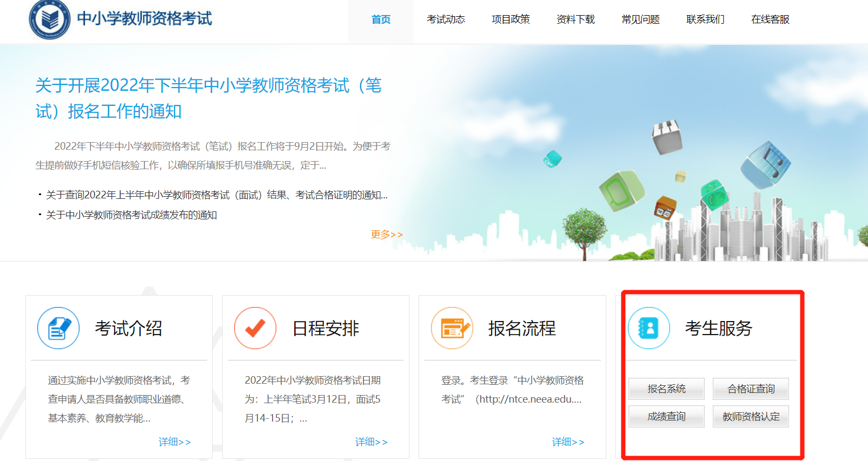Screen dimensions: 868x461
Task: Click the 报名流程 card heading
Action: click(x=522, y=328)
